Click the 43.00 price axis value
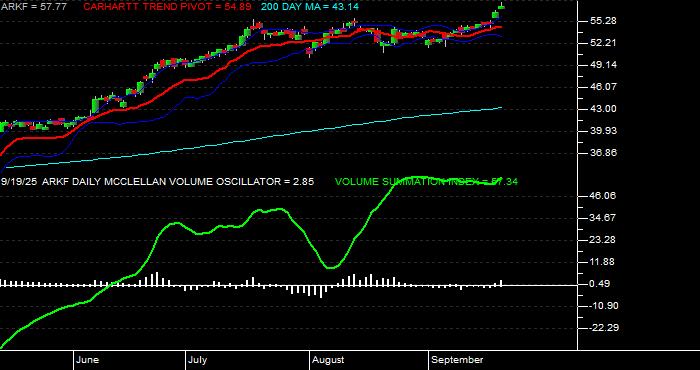This screenshot has width=700, height=370. (604, 109)
